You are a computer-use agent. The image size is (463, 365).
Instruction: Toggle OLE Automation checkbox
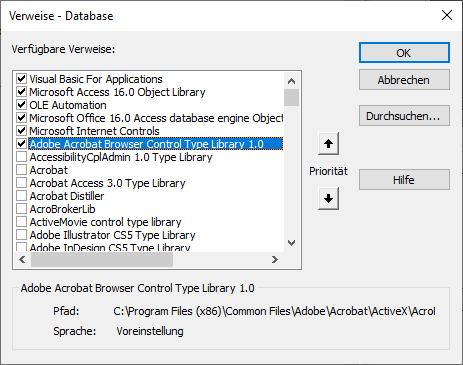[22, 105]
